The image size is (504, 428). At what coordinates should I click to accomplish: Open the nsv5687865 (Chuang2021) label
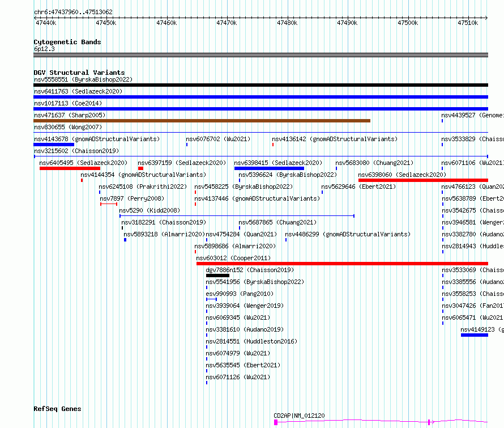tap(277, 222)
